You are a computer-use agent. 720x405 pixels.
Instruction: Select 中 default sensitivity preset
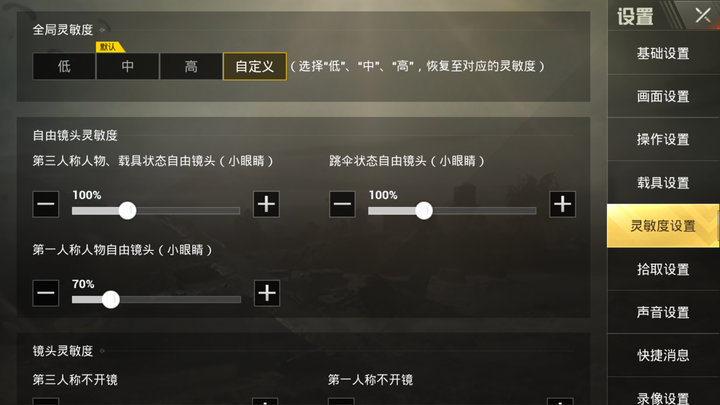(x=127, y=67)
